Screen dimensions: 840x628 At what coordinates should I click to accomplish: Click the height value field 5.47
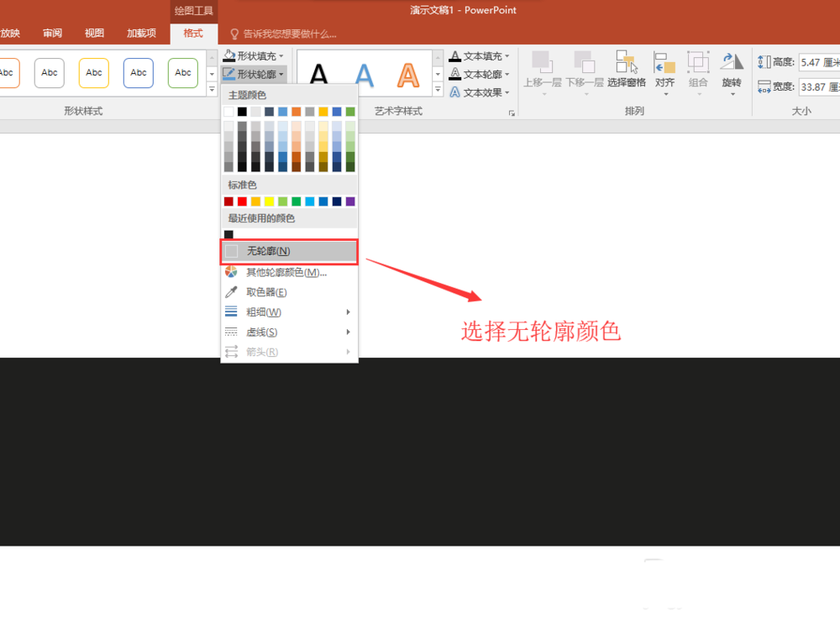(819, 62)
